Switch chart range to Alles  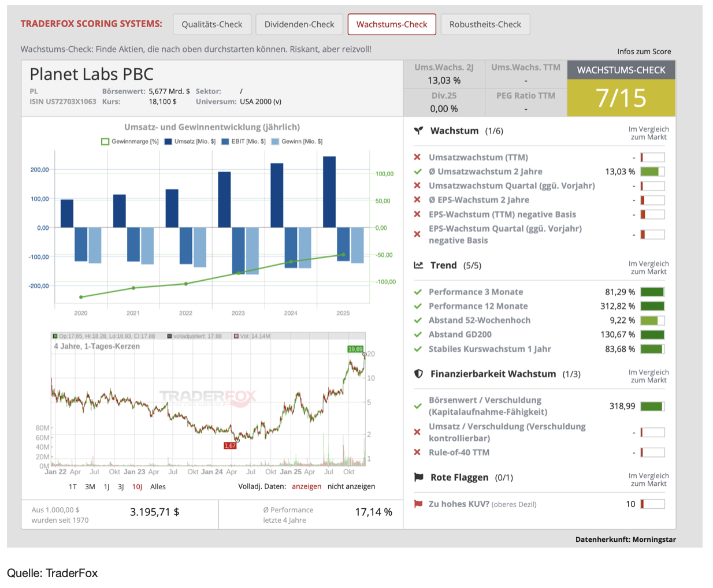(158, 487)
